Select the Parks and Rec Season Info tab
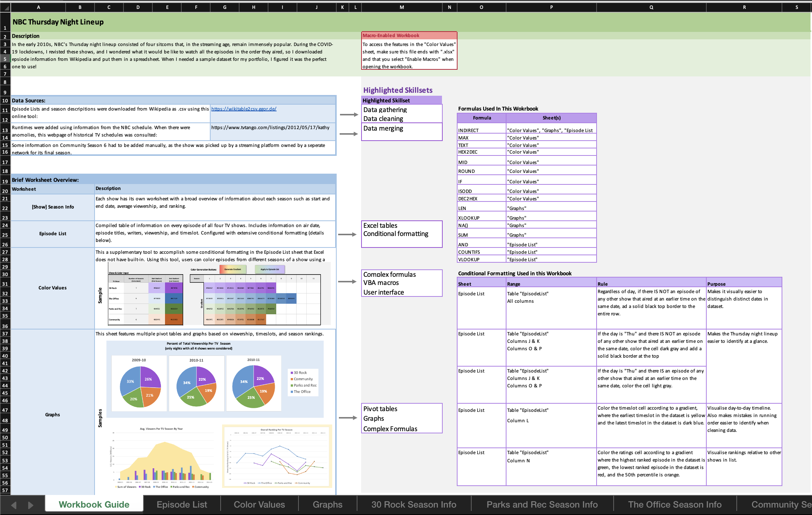Image resolution: width=812 pixels, height=515 pixels. 542,505
